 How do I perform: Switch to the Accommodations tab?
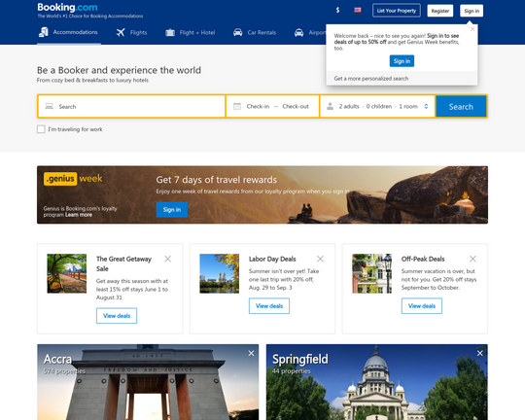[x=69, y=32]
